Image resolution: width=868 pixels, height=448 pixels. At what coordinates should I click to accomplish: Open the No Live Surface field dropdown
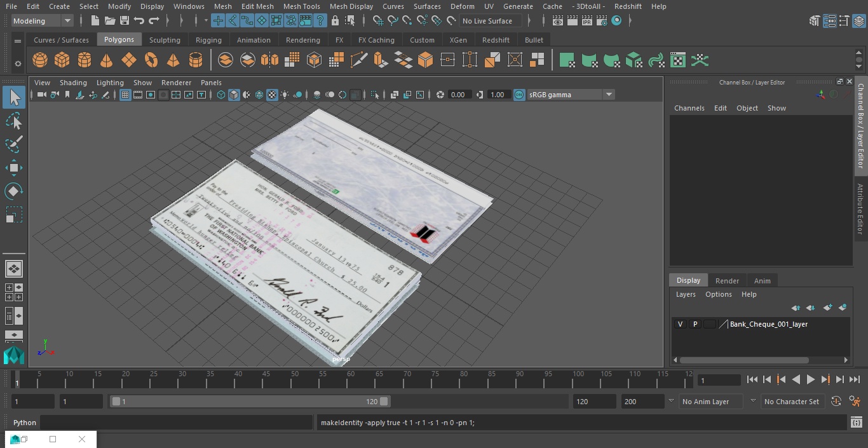click(x=490, y=21)
